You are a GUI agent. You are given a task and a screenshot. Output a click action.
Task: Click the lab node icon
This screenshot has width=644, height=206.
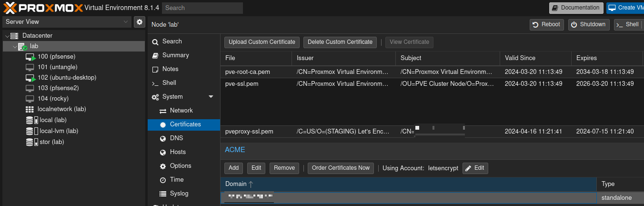coord(22,46)
